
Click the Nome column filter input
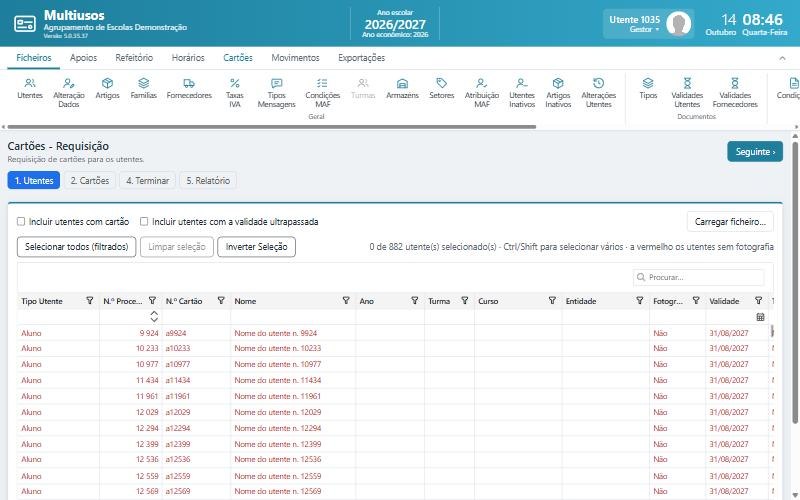pos(293,317)
